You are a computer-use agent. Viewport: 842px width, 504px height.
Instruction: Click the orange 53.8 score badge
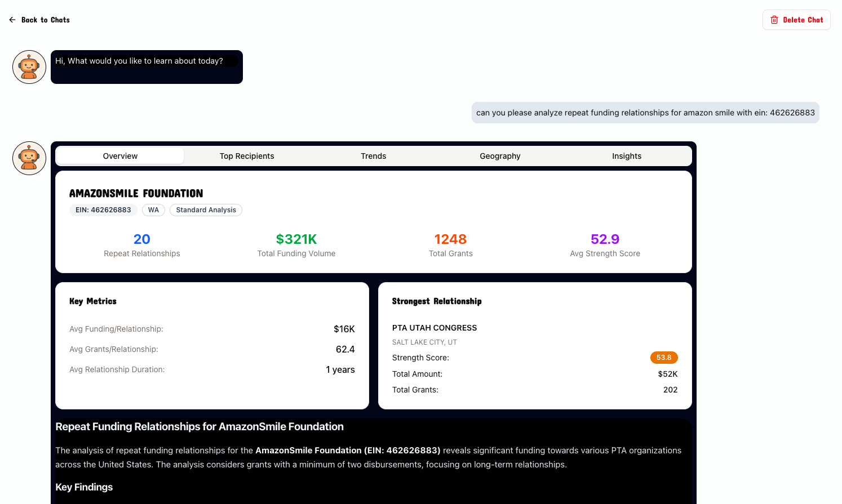664,358
